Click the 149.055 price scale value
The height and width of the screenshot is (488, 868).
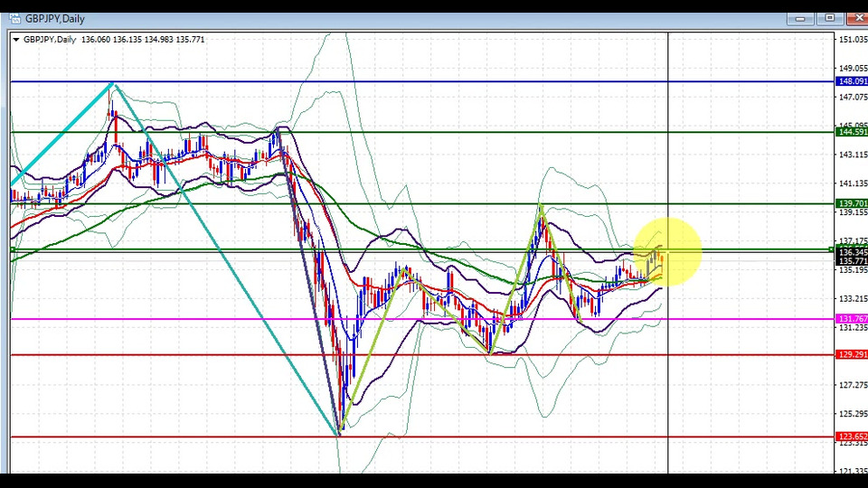click(853, 68)
